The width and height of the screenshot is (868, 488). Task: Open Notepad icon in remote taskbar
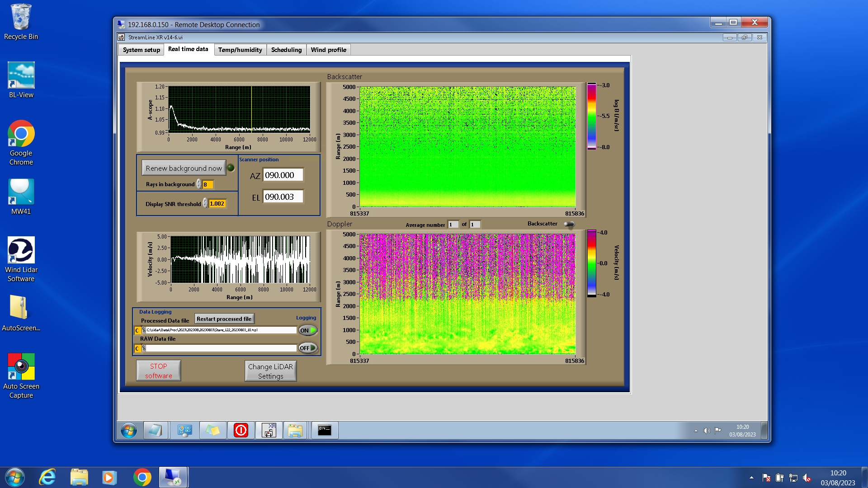click(156, 430)
